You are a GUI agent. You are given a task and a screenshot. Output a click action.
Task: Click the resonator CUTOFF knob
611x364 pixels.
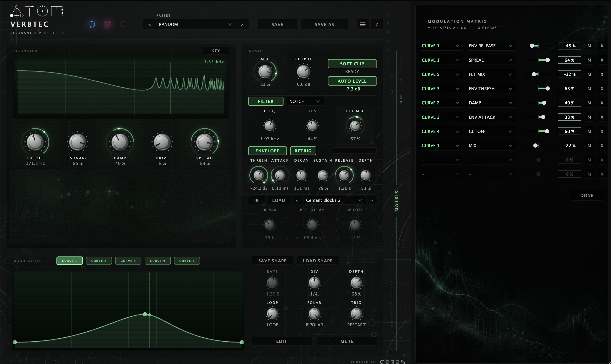tap(35, 142)
